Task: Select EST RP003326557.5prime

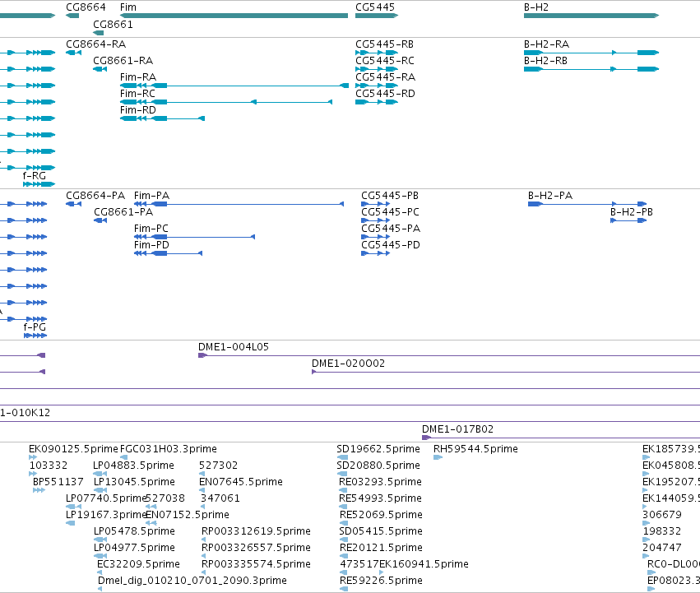Action: click(x=256, y=548)
